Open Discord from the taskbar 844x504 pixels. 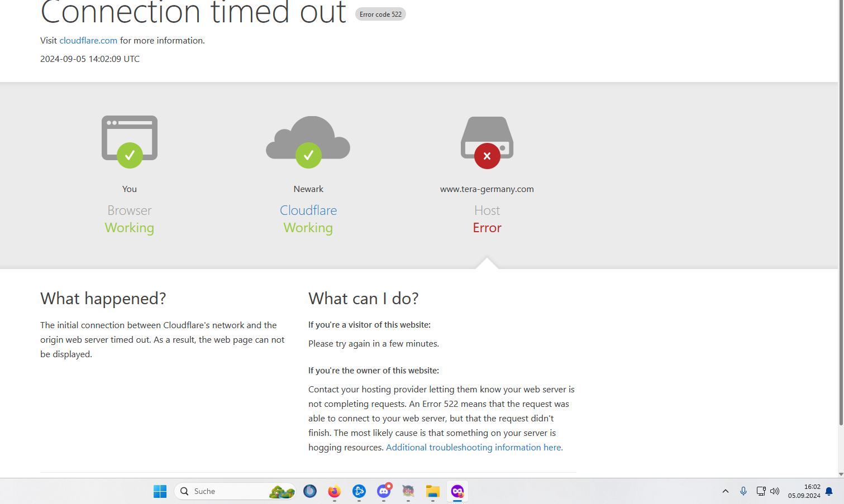click(383, 491)
